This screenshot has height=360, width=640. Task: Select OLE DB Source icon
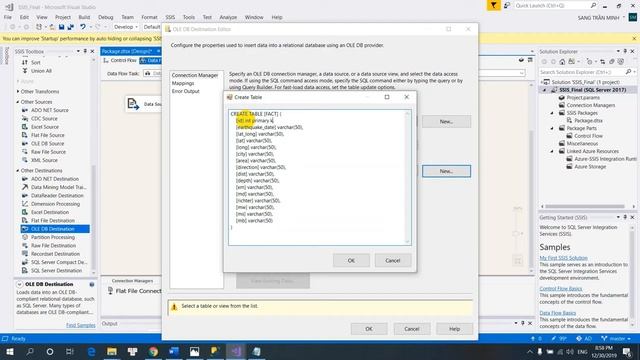point(25,143)
